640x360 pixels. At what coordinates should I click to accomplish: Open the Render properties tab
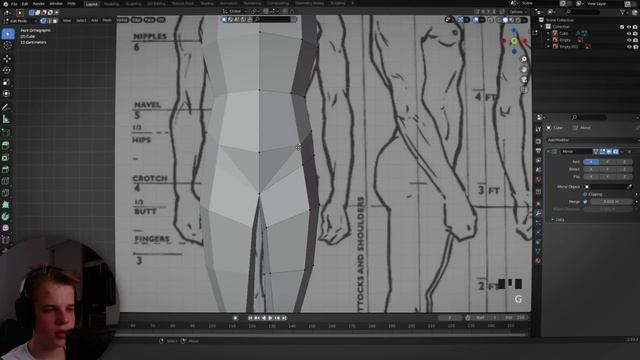[538, 141]
